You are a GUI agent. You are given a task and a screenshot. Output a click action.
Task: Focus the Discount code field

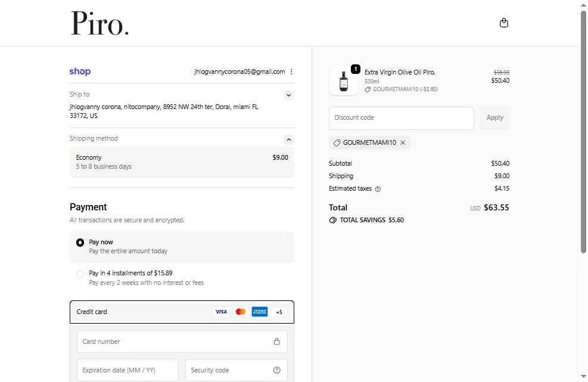[402, 118]
